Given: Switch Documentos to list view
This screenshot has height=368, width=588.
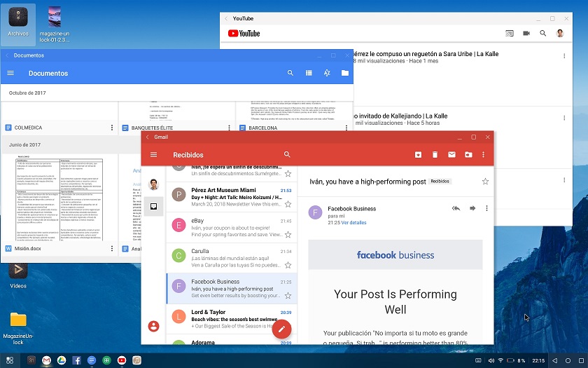Looking at the screenshot, I should (309, 73).
